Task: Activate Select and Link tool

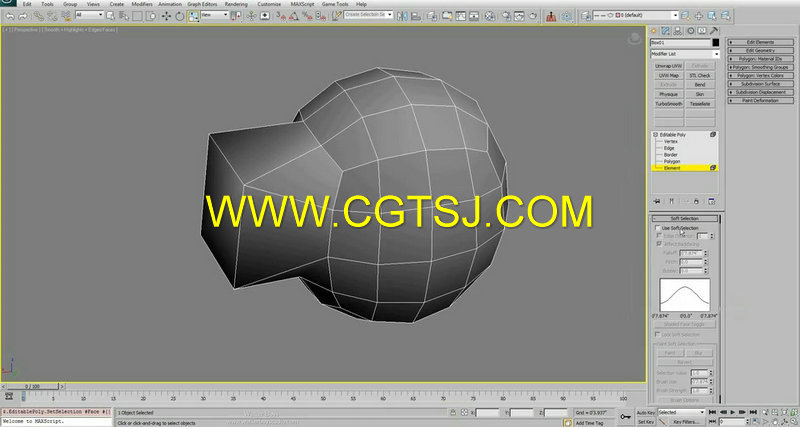Action: (39, 16)
